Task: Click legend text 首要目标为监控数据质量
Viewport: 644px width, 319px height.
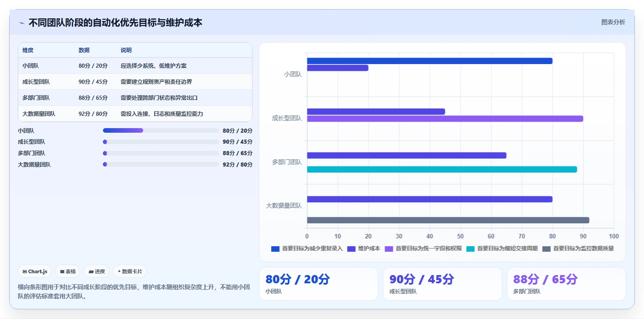Action: pos(583,249)
